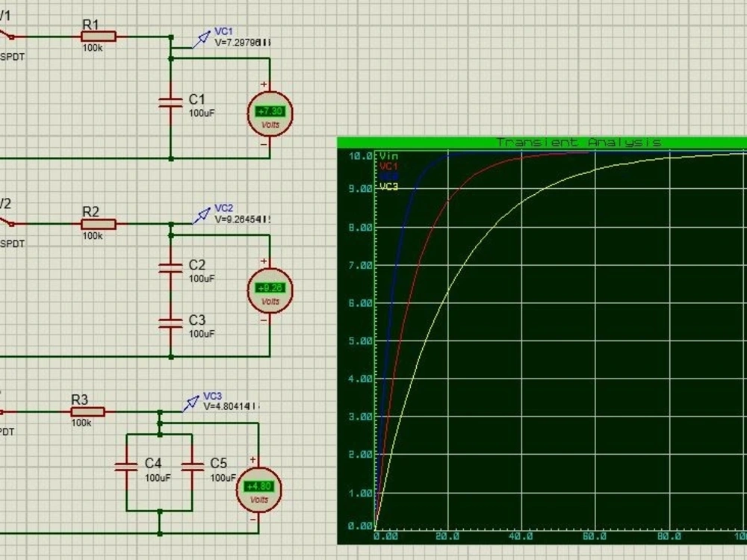This screenshot has width=747, height=560.
Task: Click the voltmeter reading +9.26 Volts
Action: pos(270,290)
